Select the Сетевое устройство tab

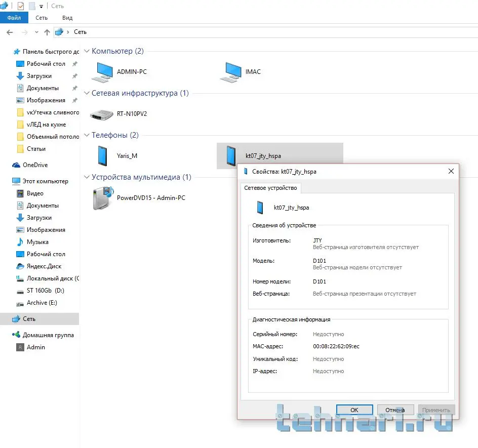(x=270, y=188)
